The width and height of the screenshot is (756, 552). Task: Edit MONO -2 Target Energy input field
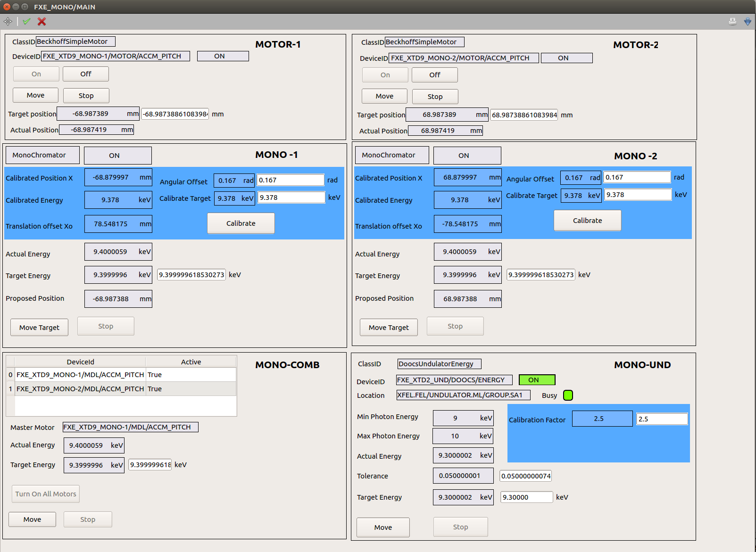(541, 275)
